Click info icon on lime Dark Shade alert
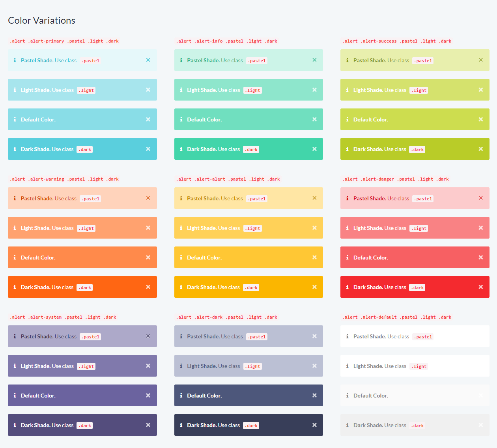The width and height of the screenshot is (497, 448). (348, 149)
